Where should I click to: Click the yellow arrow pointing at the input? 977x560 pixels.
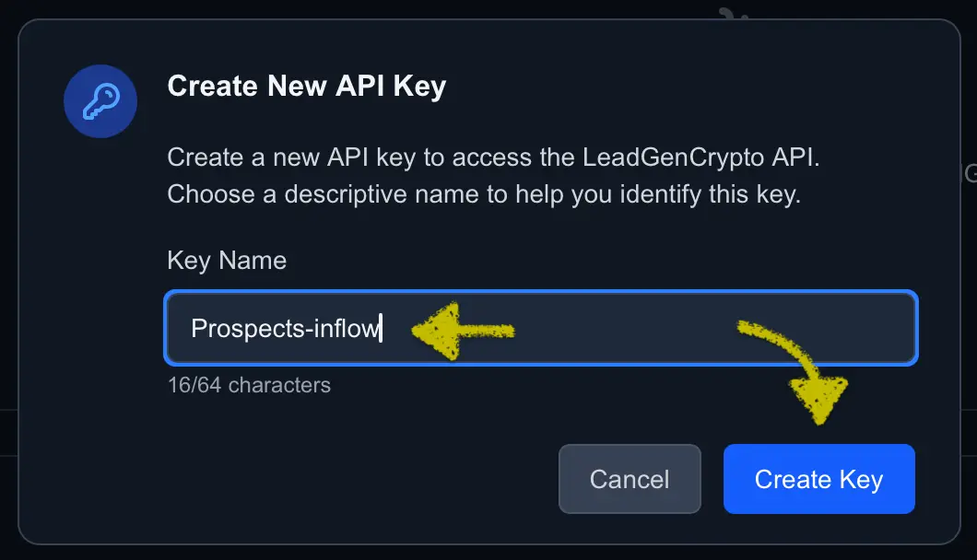[461, 330]
